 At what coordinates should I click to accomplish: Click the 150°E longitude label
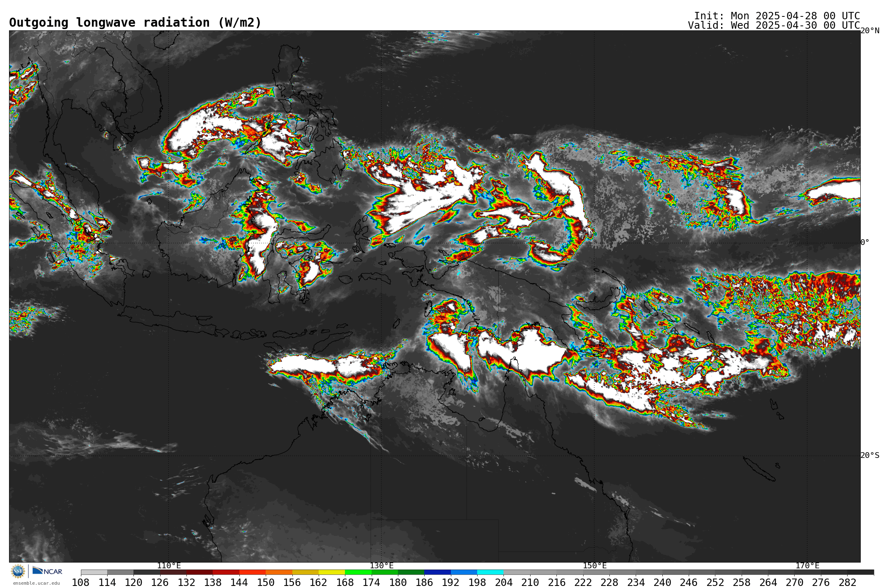(595, 566)
